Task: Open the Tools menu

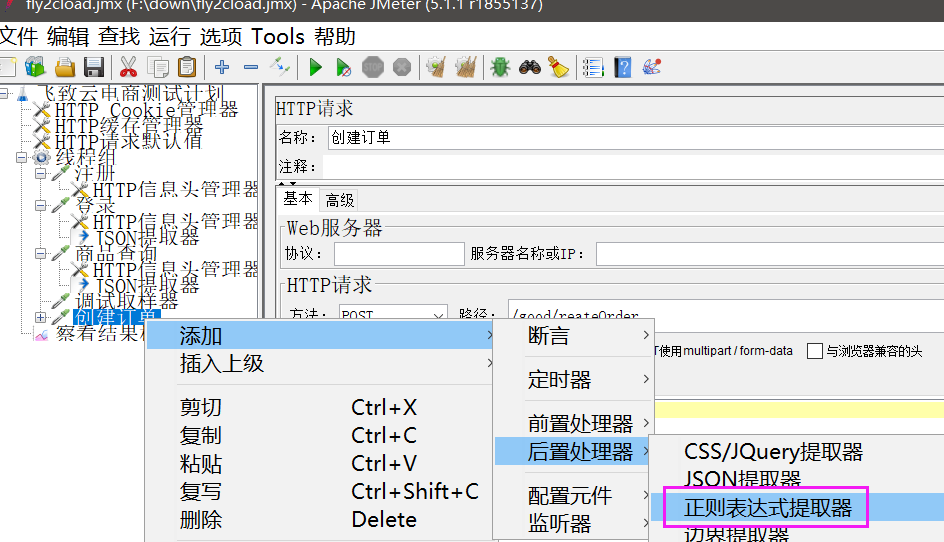Action: pos(278,37)
